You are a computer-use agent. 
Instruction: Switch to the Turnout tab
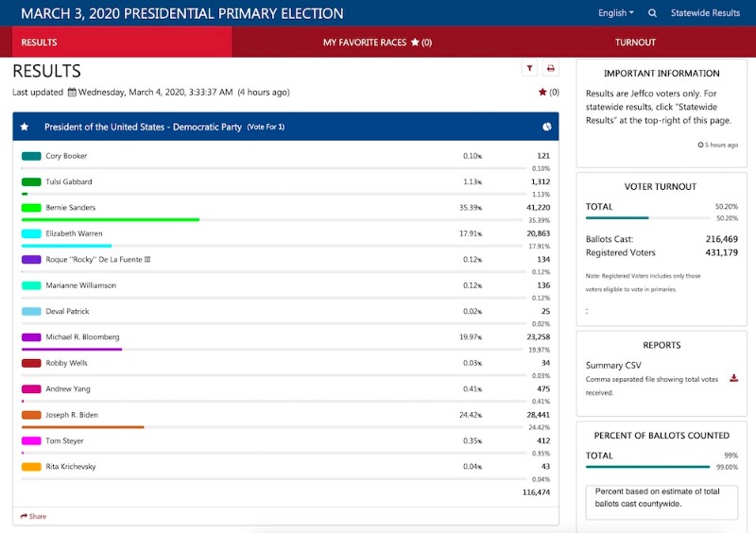[635, 43]
